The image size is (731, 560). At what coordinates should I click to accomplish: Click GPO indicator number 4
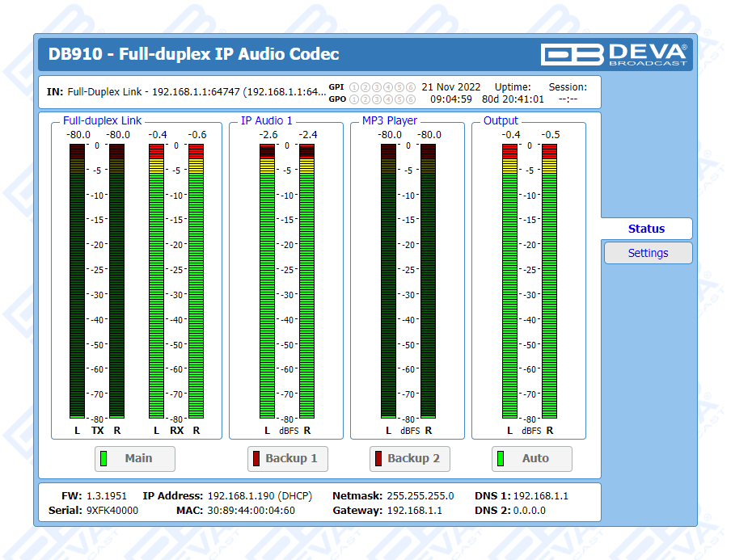pyautogui.click(x=388, y=99)
